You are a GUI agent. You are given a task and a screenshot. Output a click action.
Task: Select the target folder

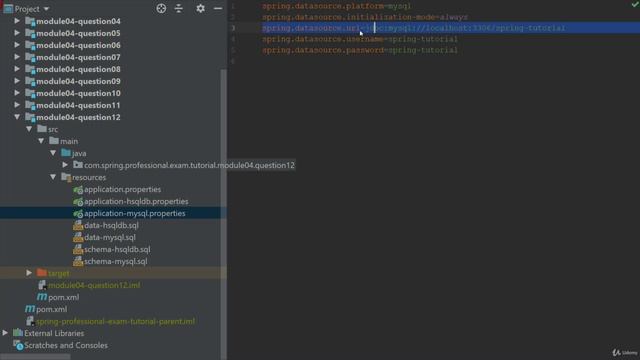pos(59,273)
